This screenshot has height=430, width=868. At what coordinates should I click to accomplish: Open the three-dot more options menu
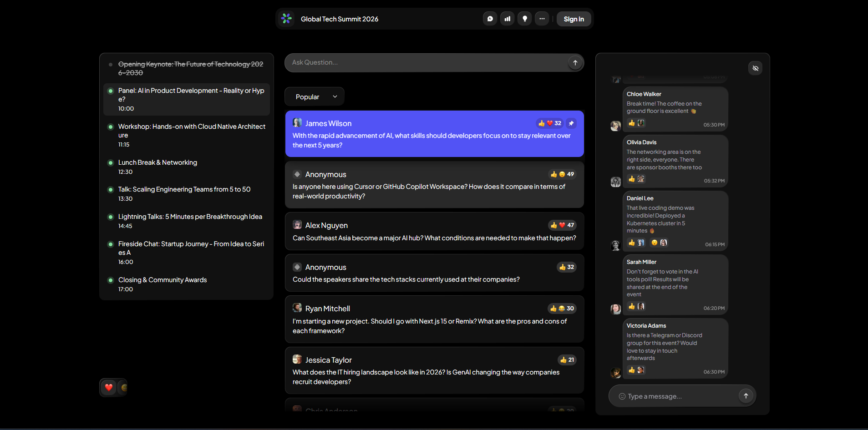tap(542, 19)
